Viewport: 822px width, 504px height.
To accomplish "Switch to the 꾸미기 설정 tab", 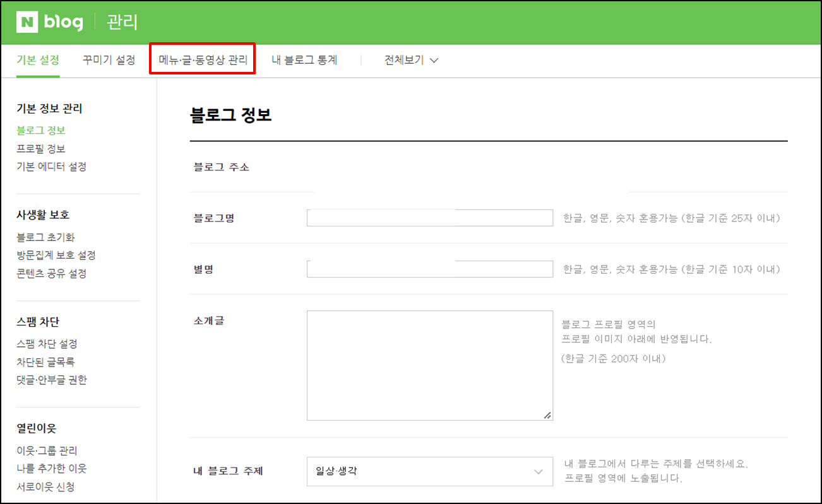I will (109, 60).
